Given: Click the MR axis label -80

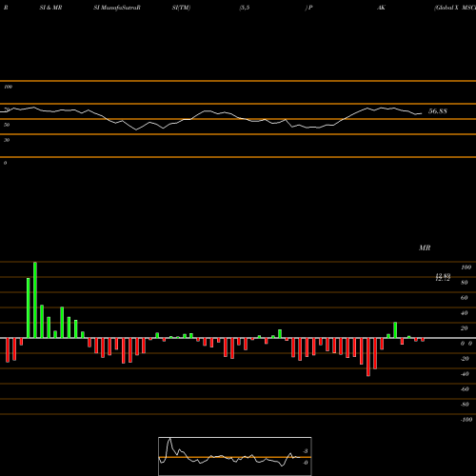Looking at the screenshot, I should tap(465, 405).
